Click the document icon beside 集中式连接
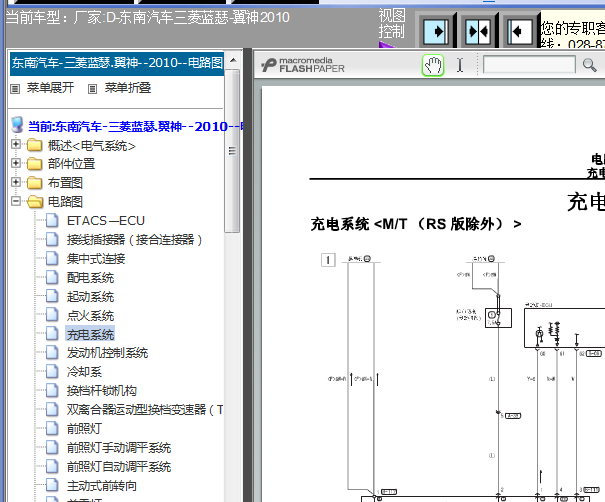Viewport: 605px width, 502px height. click(x=52, y=258)
